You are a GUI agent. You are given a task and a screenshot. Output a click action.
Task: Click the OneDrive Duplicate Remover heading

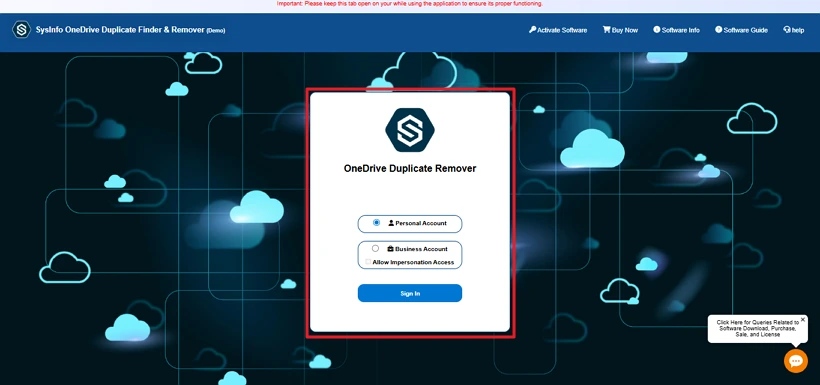410,168
